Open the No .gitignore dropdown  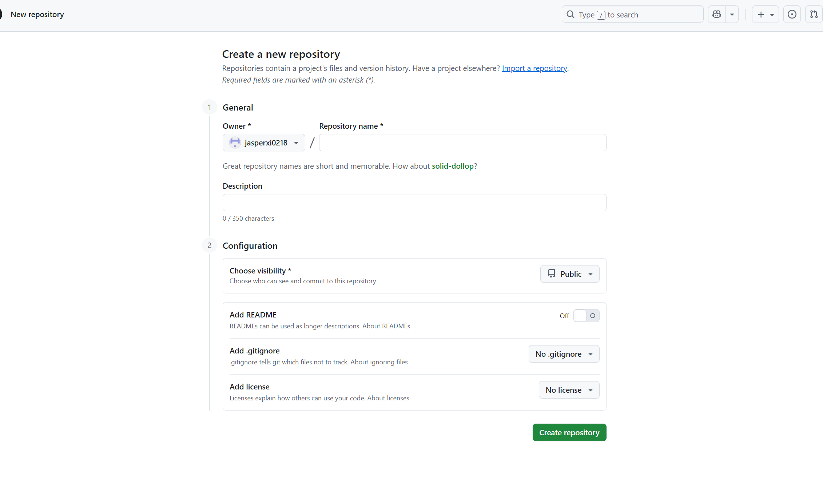(x=564, y=354)
